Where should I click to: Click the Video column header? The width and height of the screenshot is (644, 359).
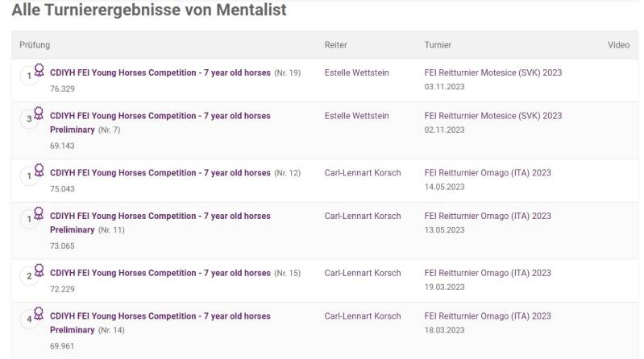(x=618, y=45)
